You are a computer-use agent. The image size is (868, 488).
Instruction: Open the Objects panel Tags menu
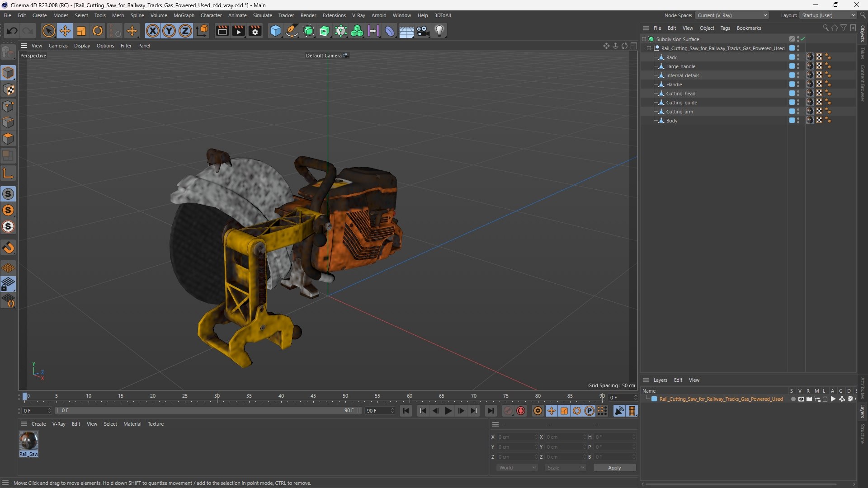(725, 28)
